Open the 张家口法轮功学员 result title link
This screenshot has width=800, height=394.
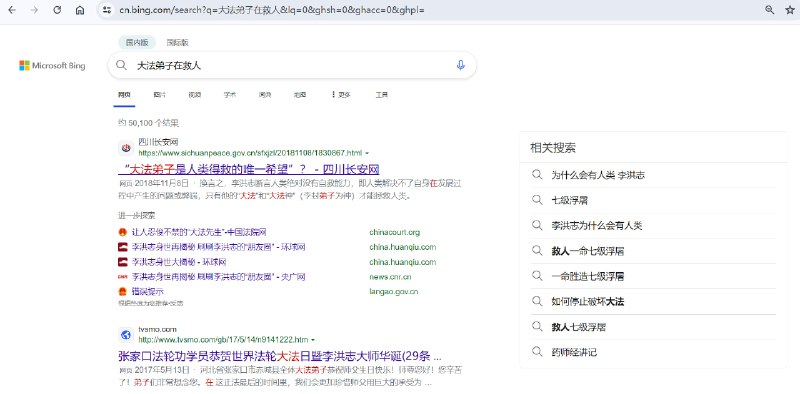280,356
